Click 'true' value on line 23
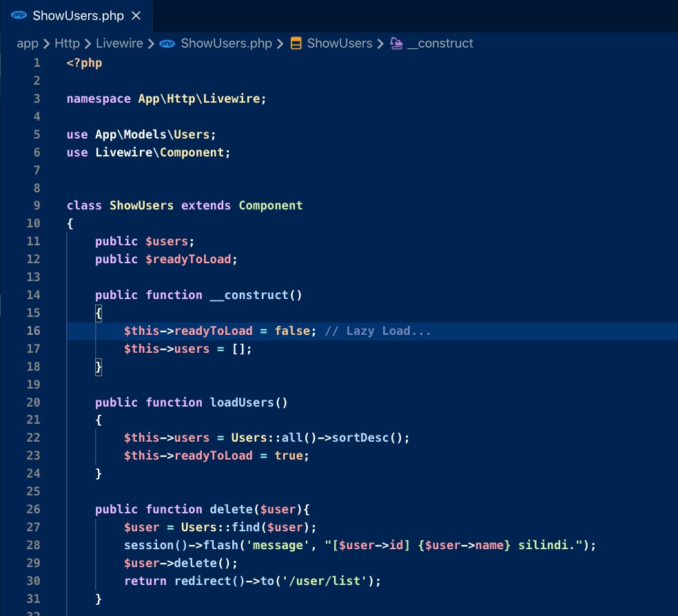678x616 pixels. coord(289,456)
